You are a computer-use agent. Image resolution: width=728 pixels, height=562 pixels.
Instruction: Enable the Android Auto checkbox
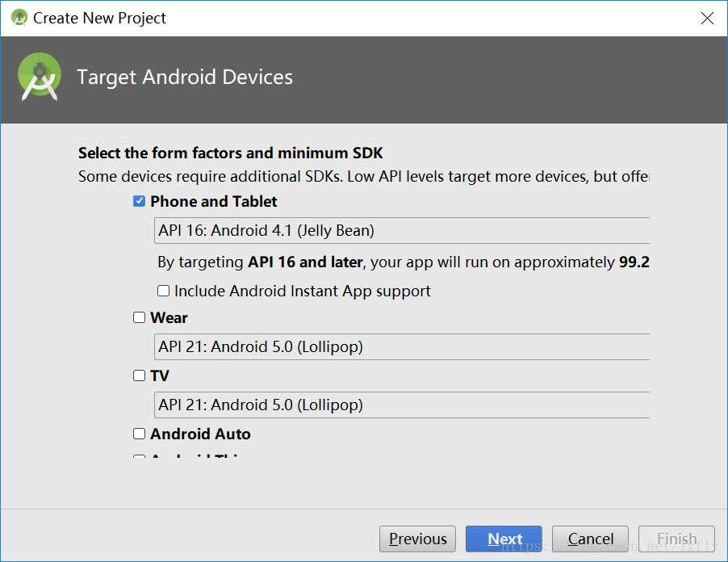(x=139, y=434)
